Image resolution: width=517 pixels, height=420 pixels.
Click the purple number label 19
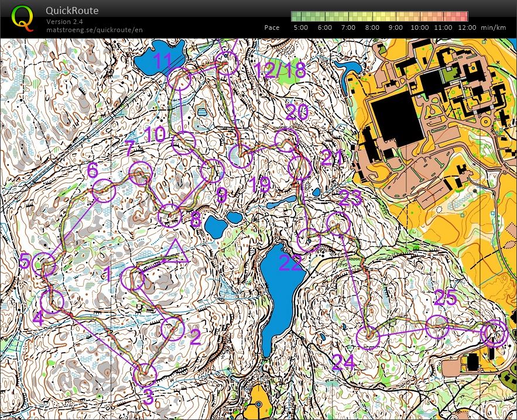[260, 185]
